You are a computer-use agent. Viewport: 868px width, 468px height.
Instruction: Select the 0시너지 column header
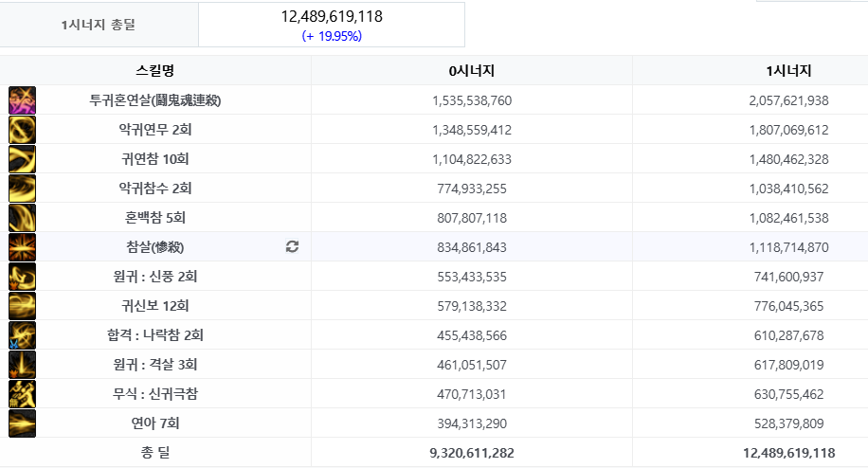472,71
